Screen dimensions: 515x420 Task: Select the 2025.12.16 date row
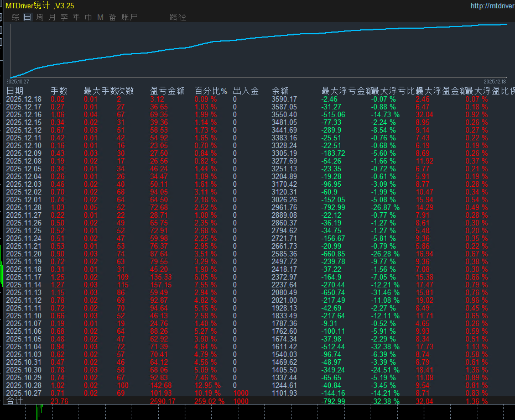tap(24, 114)
